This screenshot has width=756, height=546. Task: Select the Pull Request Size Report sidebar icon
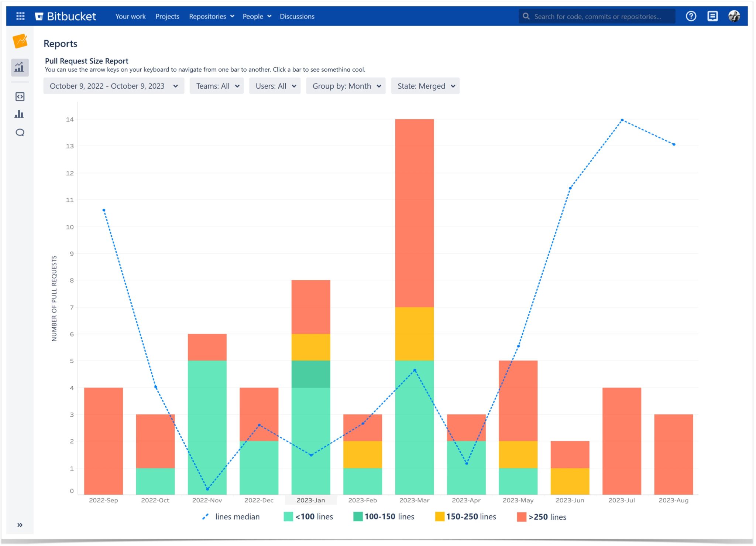[x=20, y=68]
